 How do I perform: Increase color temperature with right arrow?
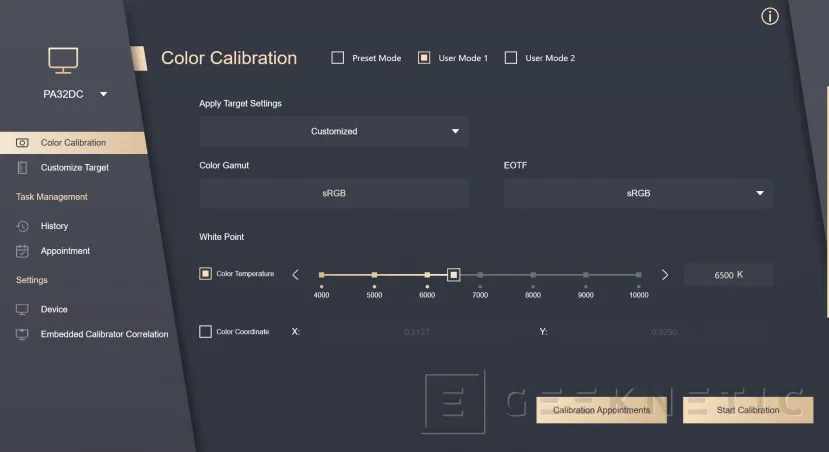click(x=665, y=275)
